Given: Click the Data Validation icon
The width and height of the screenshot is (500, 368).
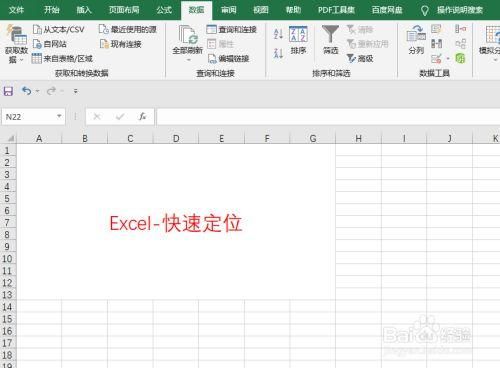Looking at the screenshot, I should coord(436,59).
